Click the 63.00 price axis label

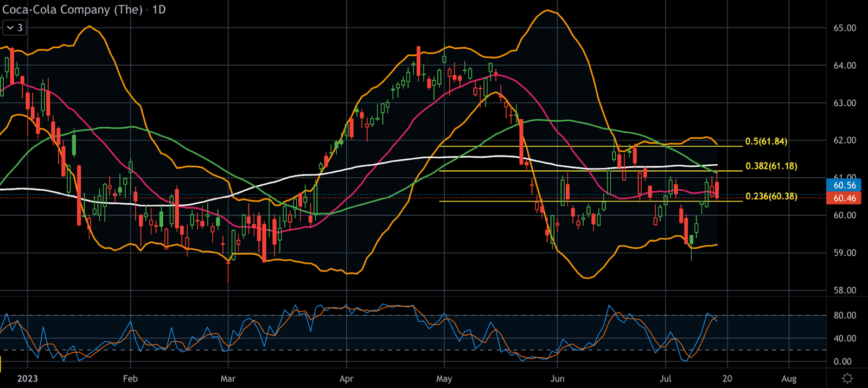pyautogui.click(x=845, y=103)
